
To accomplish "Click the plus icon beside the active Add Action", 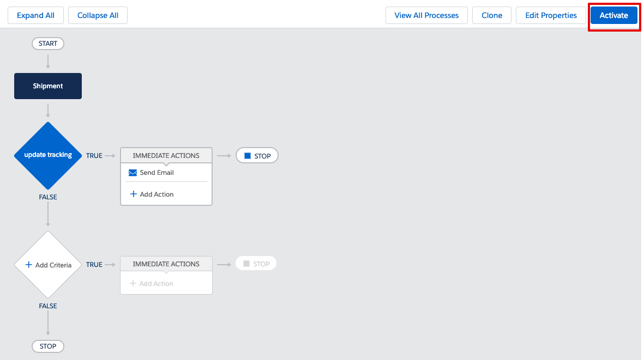I will click(133, 194).
